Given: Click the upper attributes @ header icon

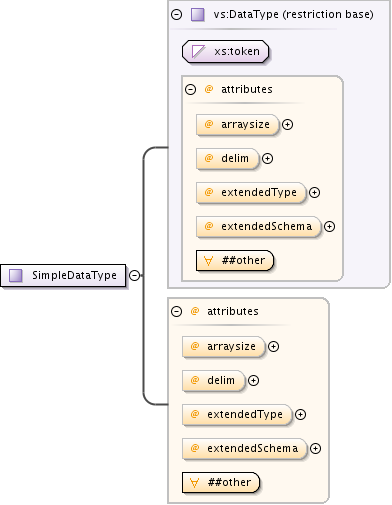Looking at the screenshot, I should click(x=209, y=89).
